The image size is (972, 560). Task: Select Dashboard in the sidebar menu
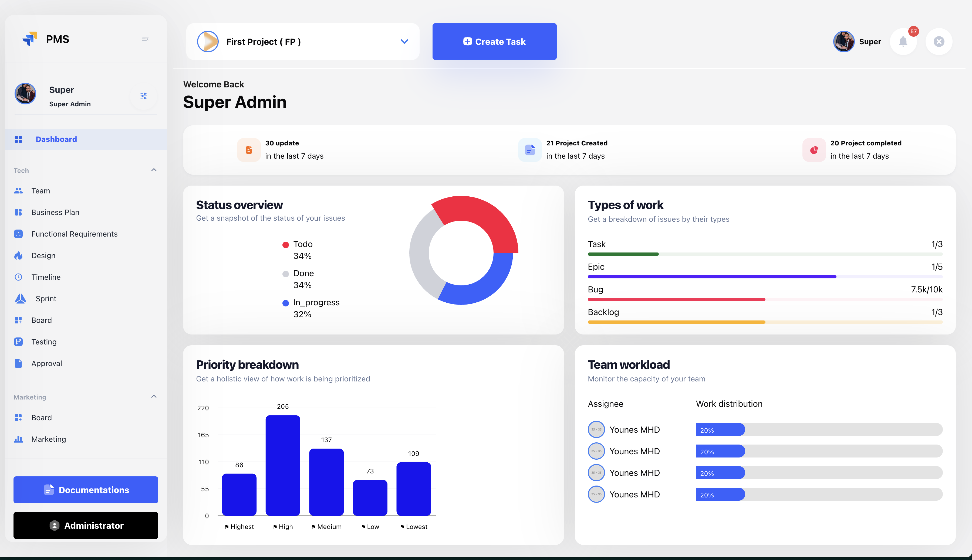(x=56, y=139)
